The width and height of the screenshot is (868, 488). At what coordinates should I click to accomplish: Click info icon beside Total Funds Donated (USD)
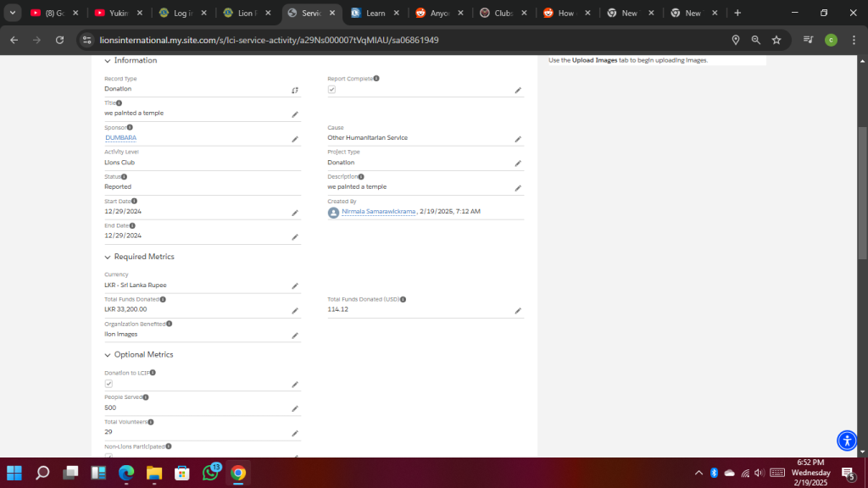pyautogui.click(x=403, y=299)
